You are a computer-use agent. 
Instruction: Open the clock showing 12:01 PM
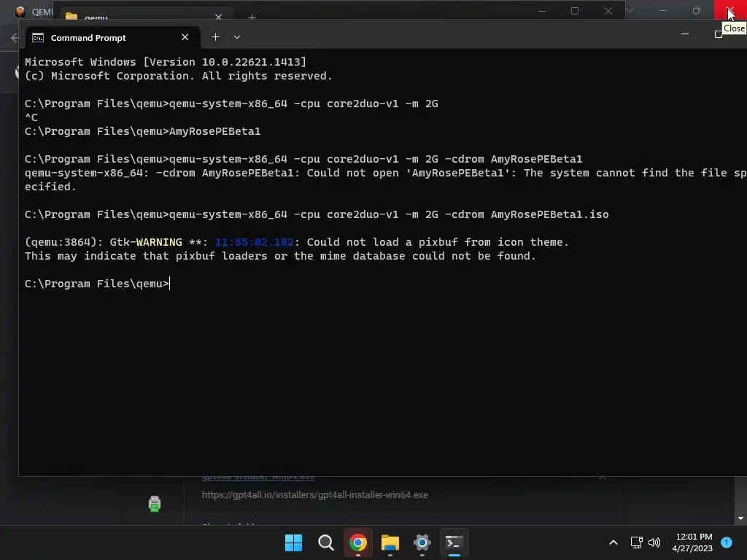click(692, 542)
